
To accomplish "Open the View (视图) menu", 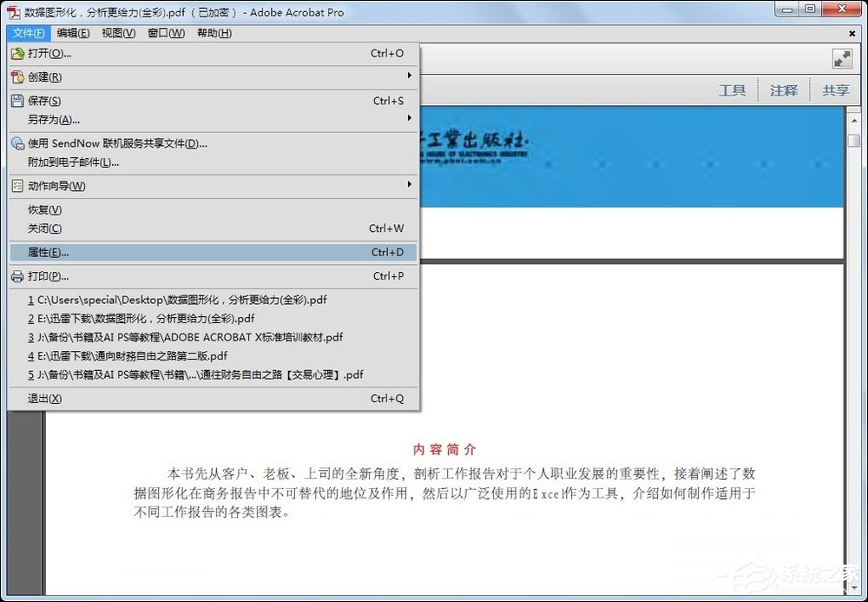I will [x=118, y=33].
